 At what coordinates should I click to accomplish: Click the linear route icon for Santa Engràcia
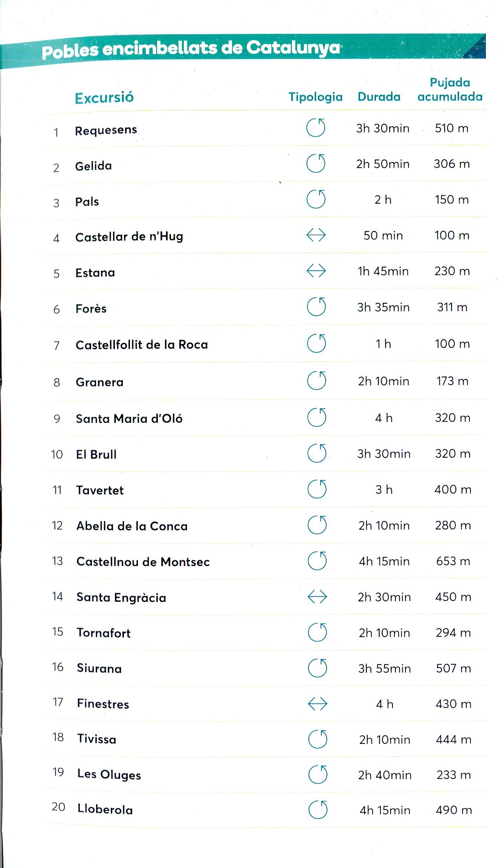tap(317, 597)
